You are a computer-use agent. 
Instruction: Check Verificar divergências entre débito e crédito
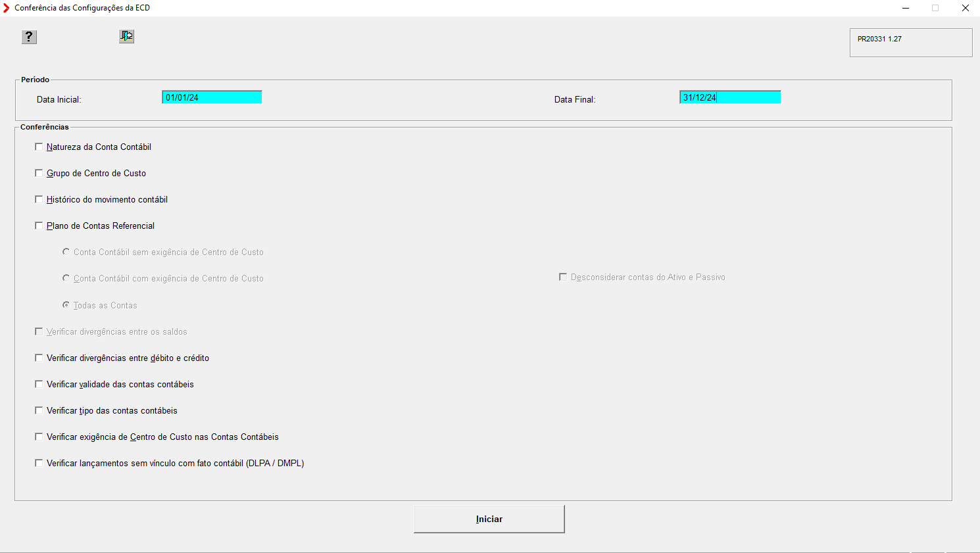39,358
